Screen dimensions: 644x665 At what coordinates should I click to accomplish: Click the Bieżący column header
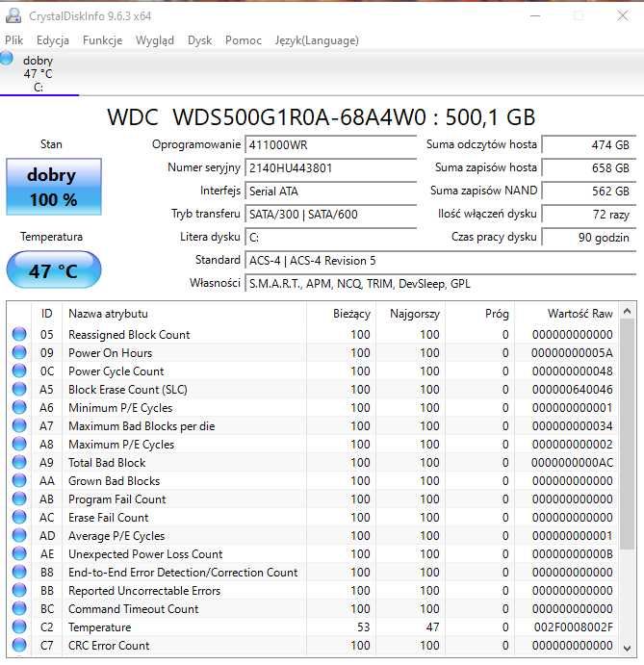click(341, 314)
